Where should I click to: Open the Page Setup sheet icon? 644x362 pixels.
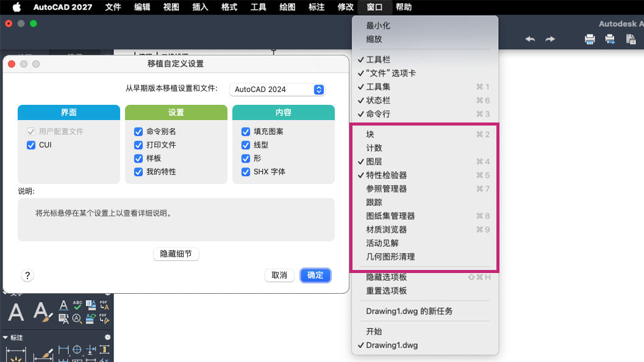pos(631,39)
